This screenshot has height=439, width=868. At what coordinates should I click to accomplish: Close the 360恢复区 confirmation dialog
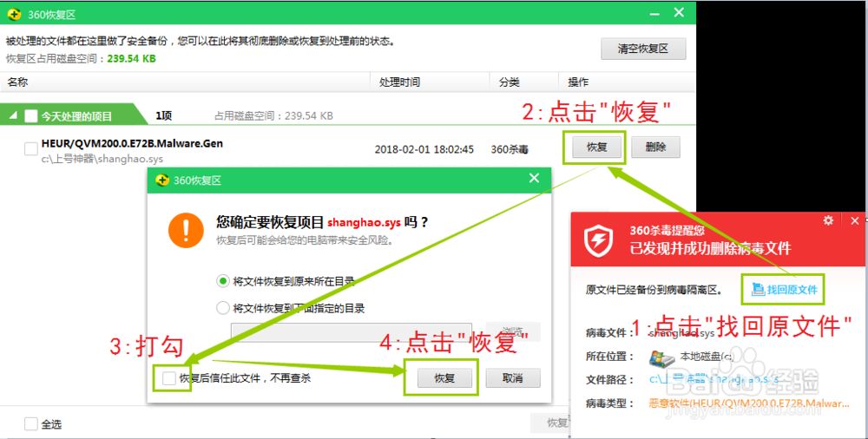[534, 179]
